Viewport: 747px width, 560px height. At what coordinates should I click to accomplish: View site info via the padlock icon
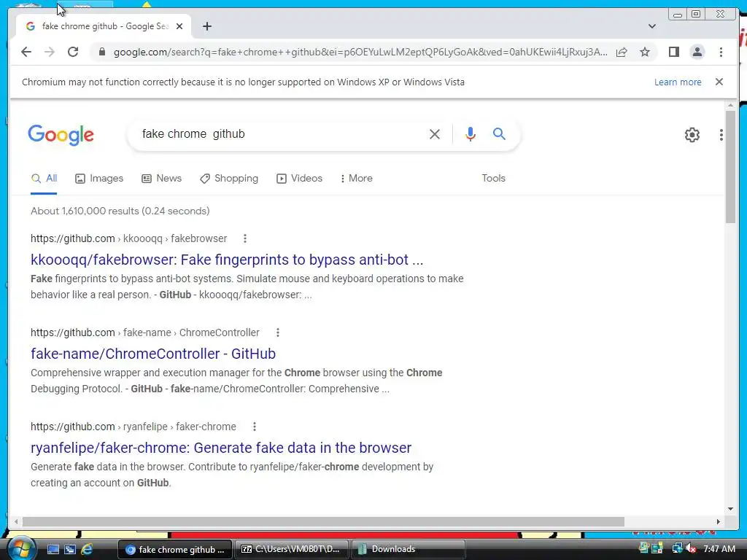102,52
